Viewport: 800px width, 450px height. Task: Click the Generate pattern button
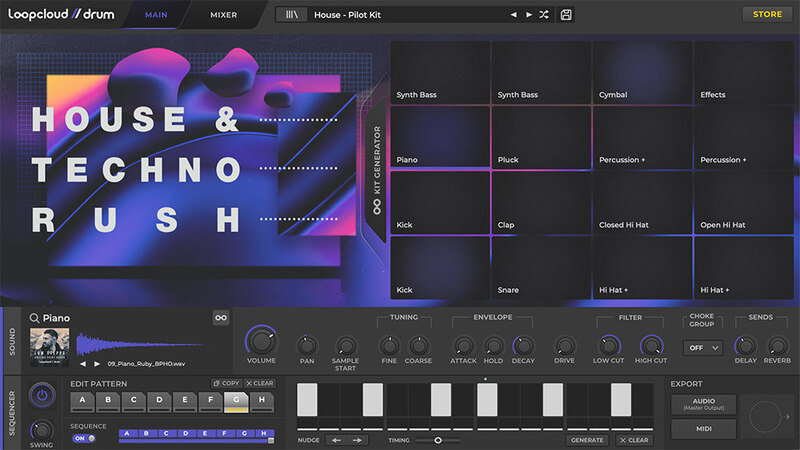pyautogui.click(x=587, y=440)
